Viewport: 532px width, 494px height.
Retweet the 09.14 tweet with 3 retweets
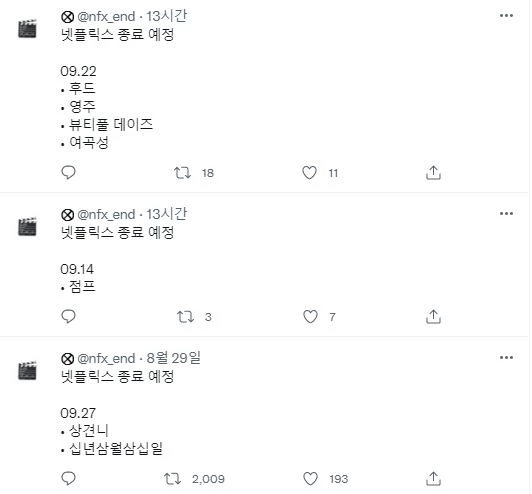click(185, 317)
